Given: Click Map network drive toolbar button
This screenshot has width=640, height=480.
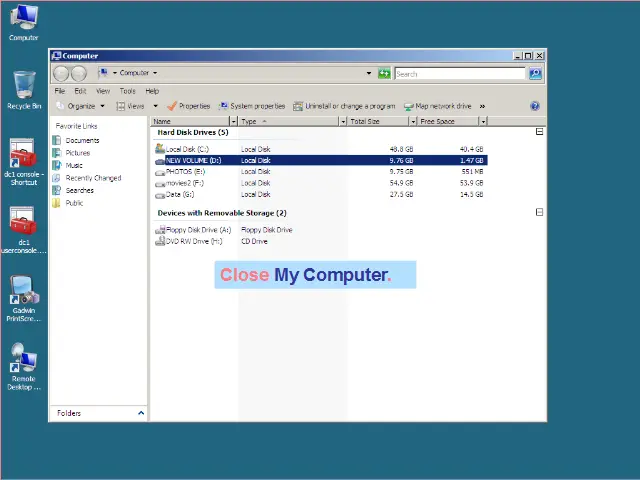Looking at the screenshot, I should pyautogui.click(x=438, y=106).
